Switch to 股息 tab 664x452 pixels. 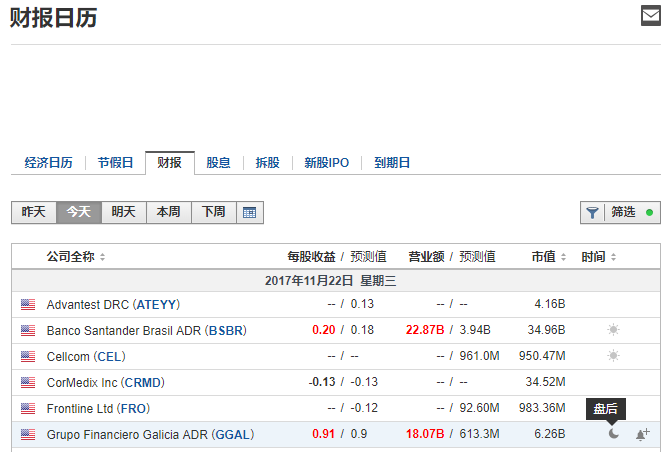pyautogui.click(x=219, y=163)
